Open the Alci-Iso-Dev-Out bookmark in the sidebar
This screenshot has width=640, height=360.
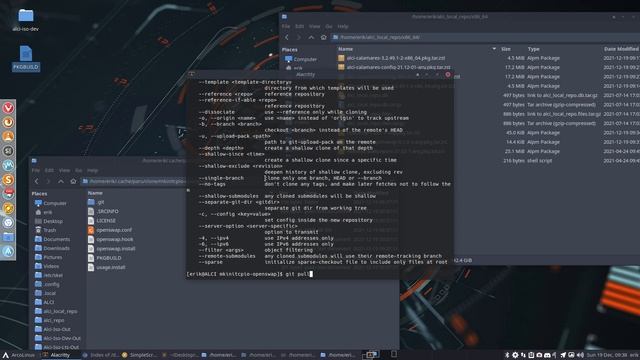click(58, 338)
